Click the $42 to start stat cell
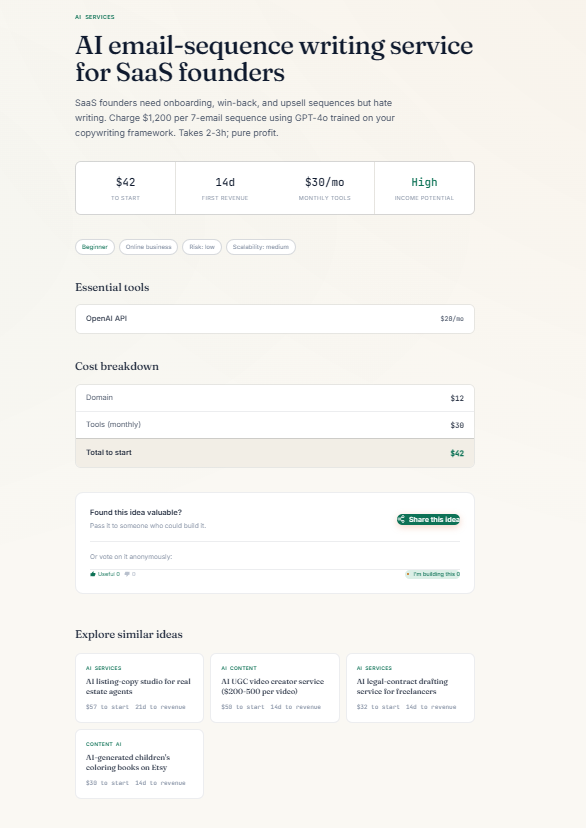This screenshot has height=828, width=586. [x=126, y=188]
